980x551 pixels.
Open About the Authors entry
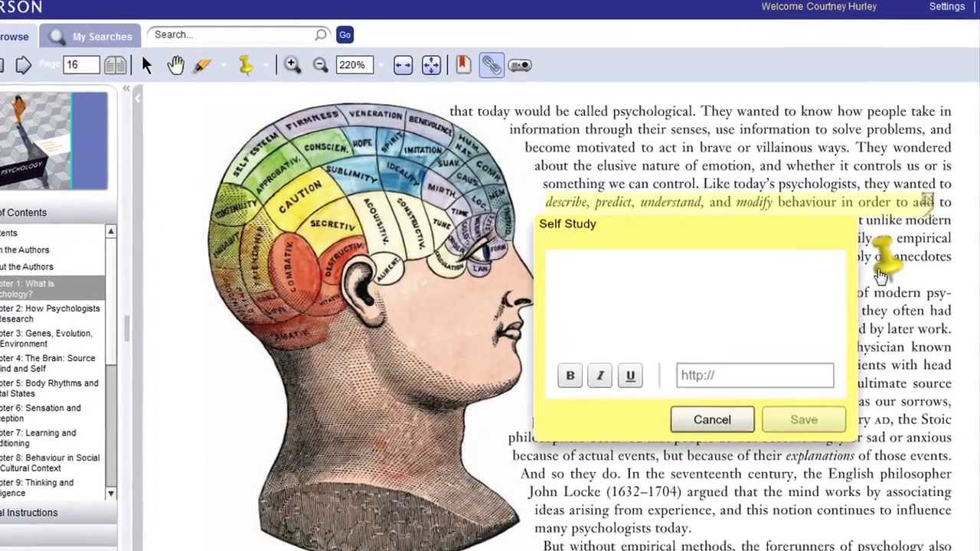(27, 267)
